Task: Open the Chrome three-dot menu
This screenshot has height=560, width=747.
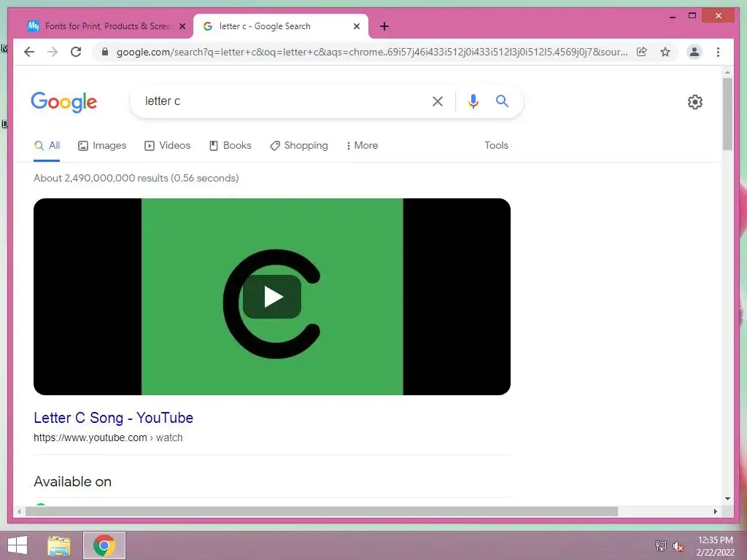Action: (718, 52)
